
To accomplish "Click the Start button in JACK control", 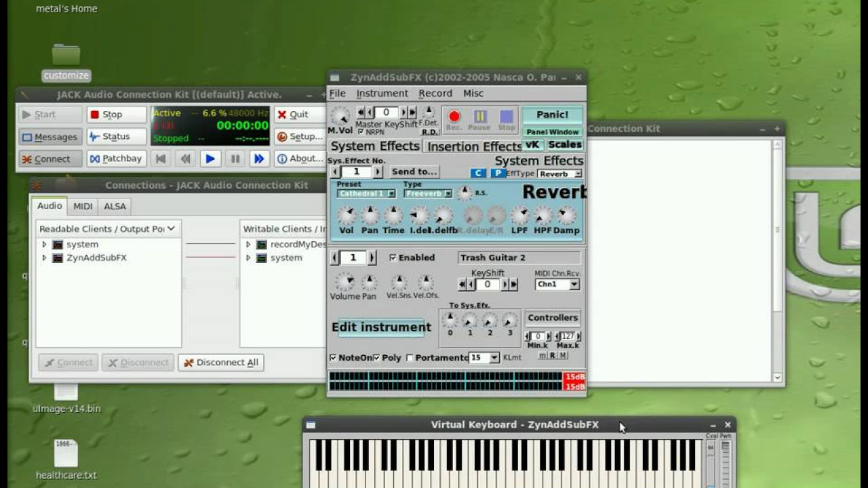I will click(x=50, y=115).
